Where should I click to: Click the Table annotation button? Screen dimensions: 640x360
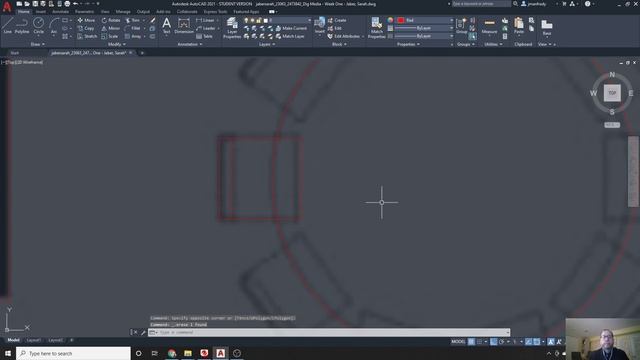click(204, 36)
